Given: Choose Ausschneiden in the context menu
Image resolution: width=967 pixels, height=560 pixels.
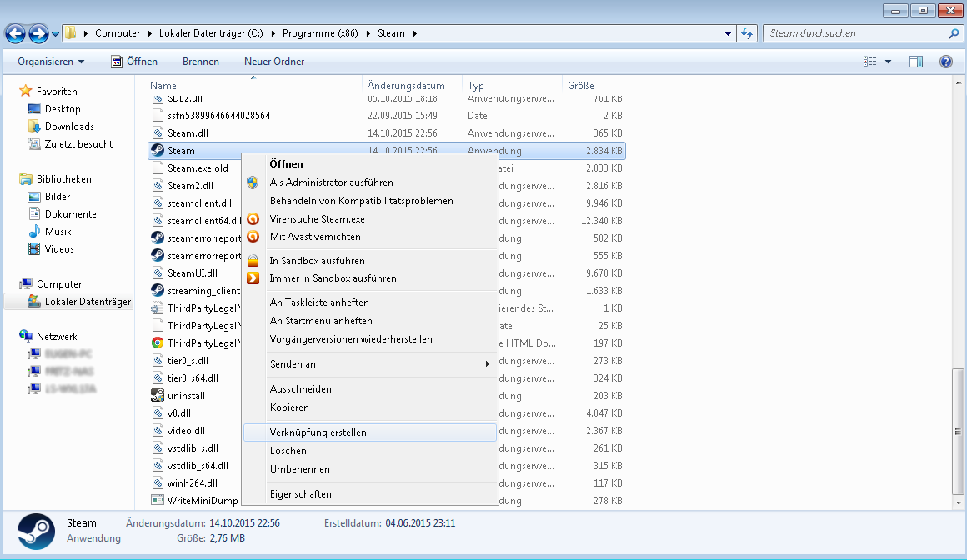Looking at the screenshot, I should click(x=370, y=389).
